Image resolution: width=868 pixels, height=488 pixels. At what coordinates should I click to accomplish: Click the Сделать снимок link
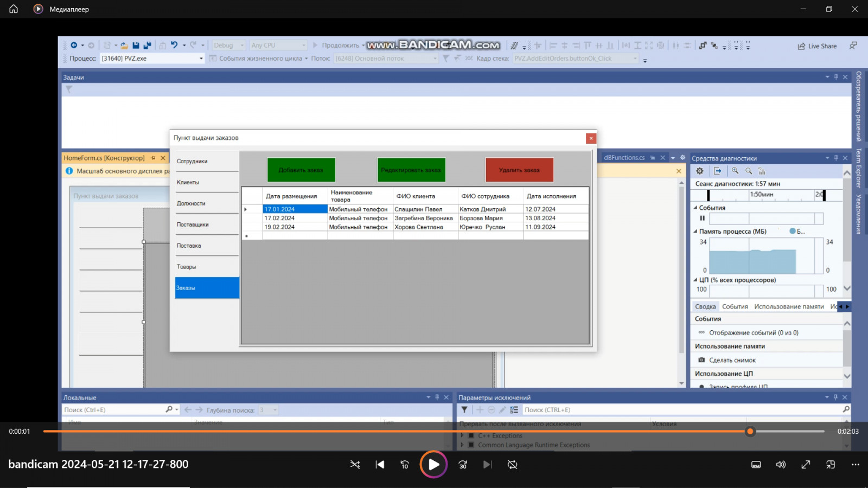click(732, 361)
